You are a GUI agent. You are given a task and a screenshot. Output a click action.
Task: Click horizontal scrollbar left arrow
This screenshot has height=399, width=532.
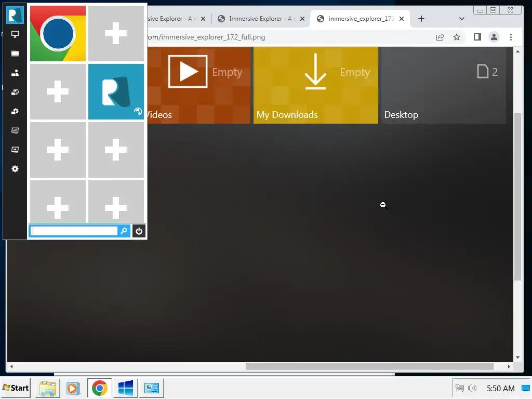pos(11,366)
